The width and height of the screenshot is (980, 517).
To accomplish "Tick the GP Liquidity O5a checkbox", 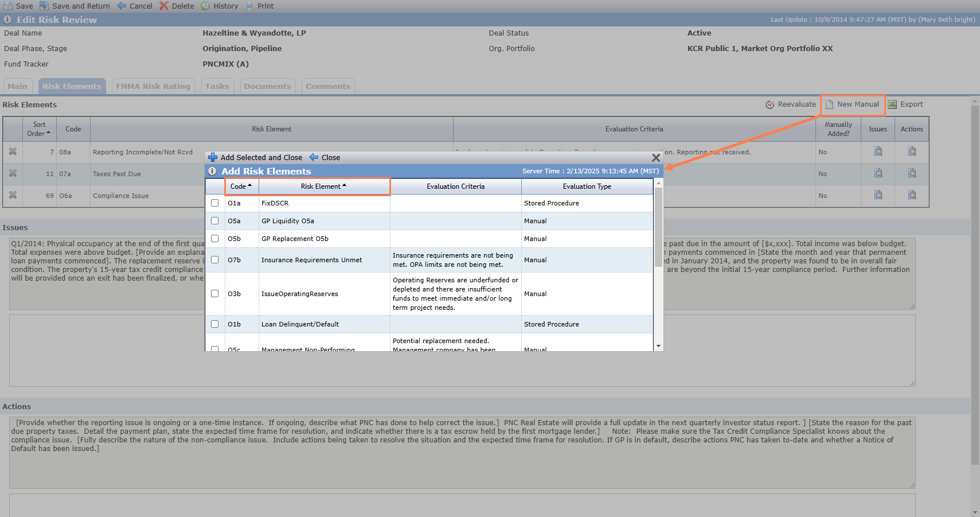I will point(214,221).
